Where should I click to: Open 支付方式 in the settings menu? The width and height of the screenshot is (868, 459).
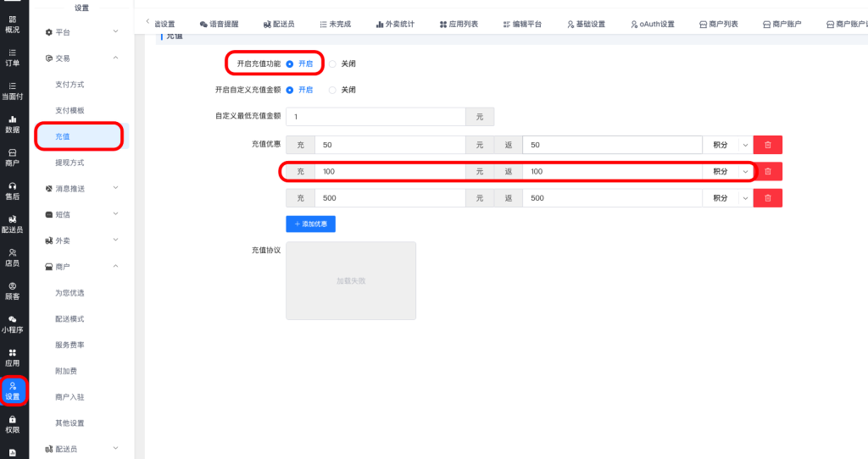[70, 85]
